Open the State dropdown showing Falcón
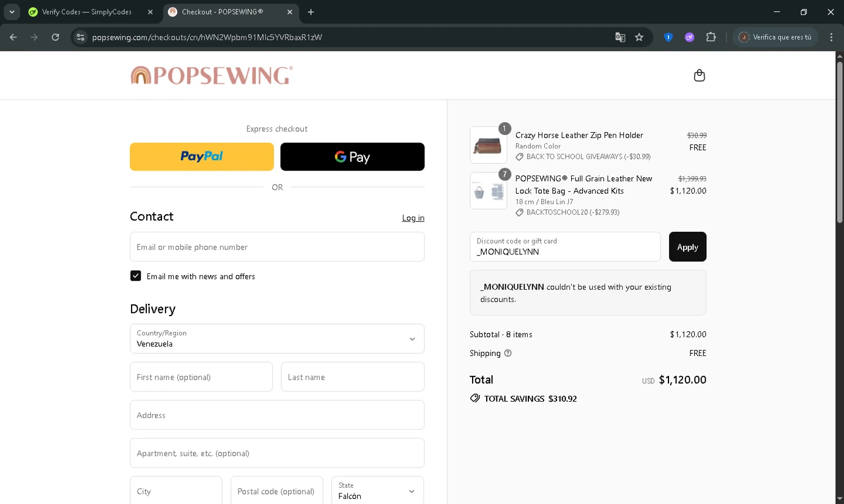 [378, 490]
